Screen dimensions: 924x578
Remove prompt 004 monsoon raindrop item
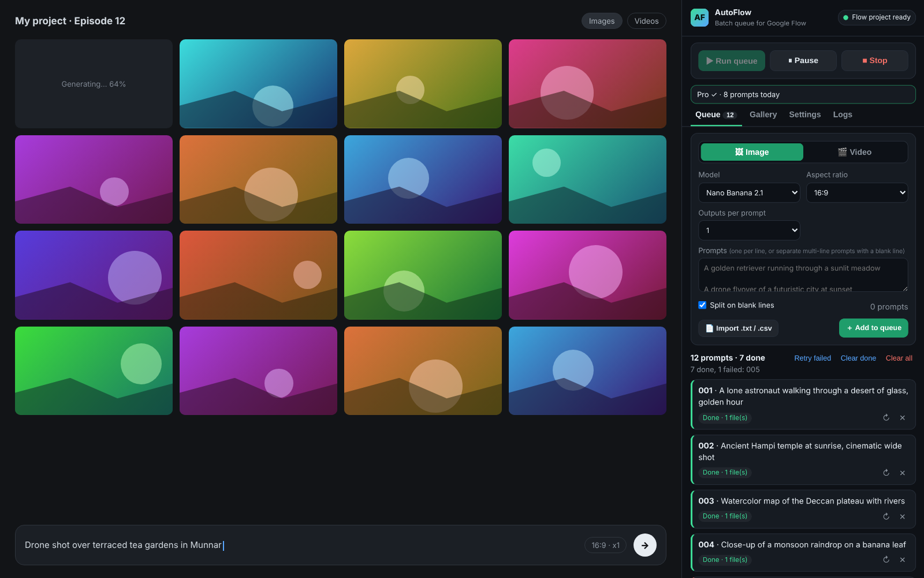pyautogui.click(x=902, y=560)
